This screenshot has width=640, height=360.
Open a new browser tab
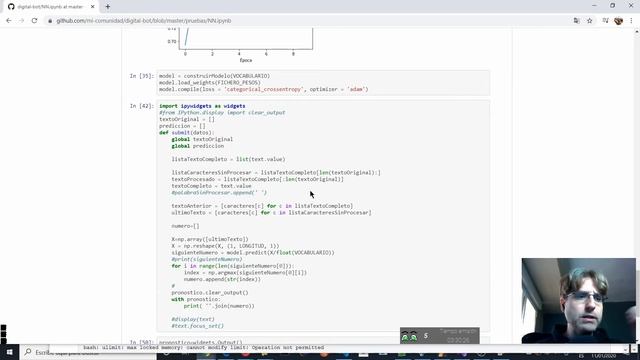point(108,7)
